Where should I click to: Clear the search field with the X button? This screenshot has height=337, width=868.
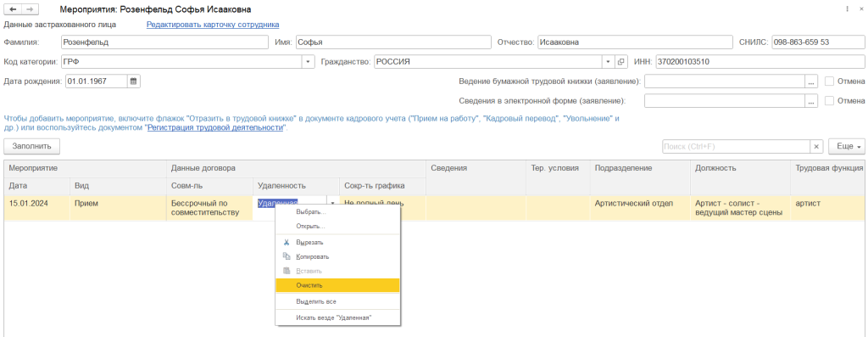click(x=817, y=146)
